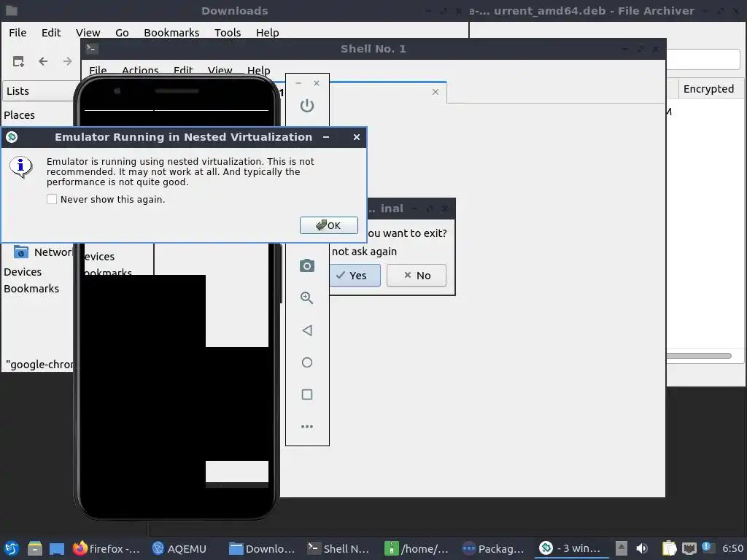The height and width of the screenshot is (560, 747).
Task: Click the 6:50 clock in the taskbar
Action: [732, 548]
